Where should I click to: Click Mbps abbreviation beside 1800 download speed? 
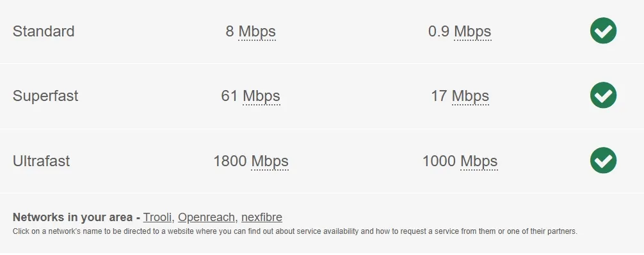[x=270, y=161]
